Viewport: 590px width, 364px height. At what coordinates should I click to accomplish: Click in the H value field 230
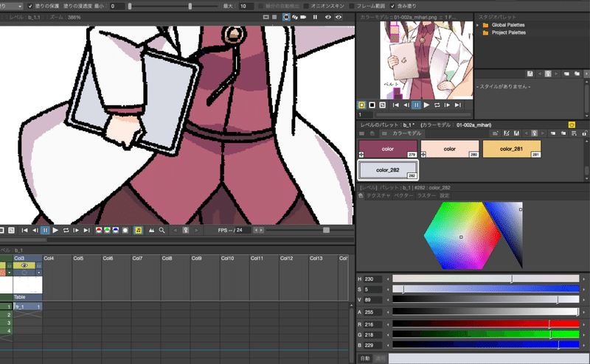372,279
